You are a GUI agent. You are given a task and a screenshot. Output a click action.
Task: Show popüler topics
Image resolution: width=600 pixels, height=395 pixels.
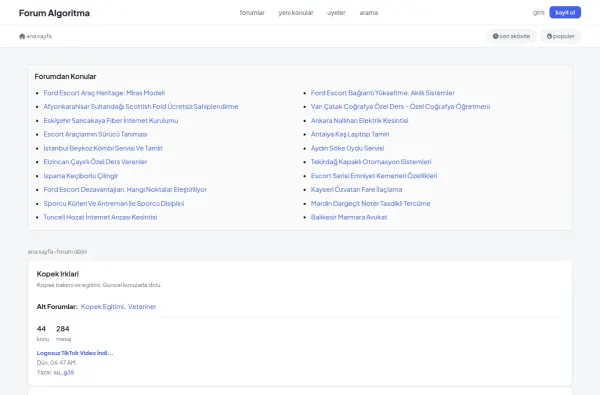(561, 36)
